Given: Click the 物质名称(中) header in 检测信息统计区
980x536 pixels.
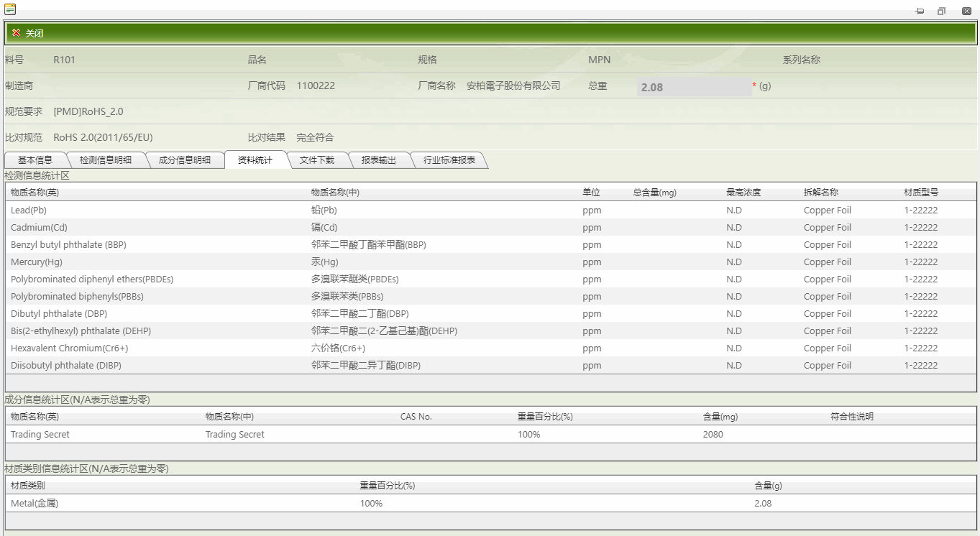Looking at the screenshot, I should [x=335, y=193].
